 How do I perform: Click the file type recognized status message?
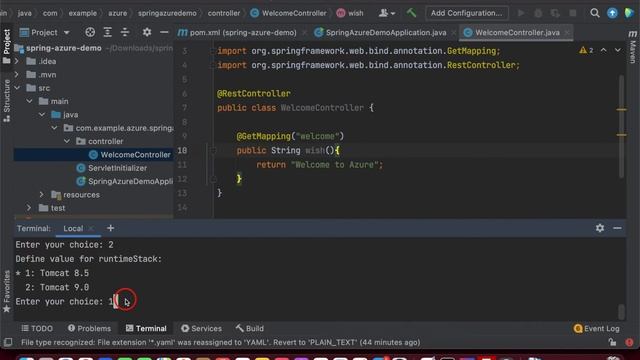tap(220, 342)
